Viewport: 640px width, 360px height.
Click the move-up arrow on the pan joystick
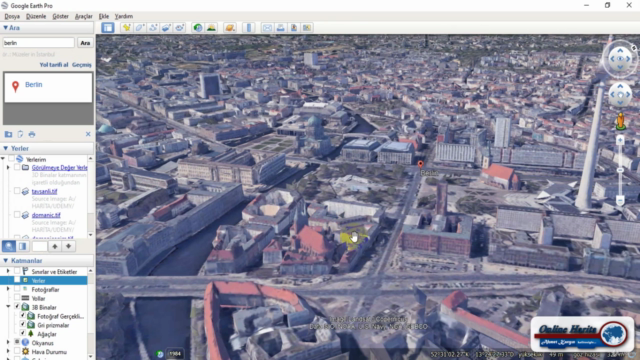point(620,87)
